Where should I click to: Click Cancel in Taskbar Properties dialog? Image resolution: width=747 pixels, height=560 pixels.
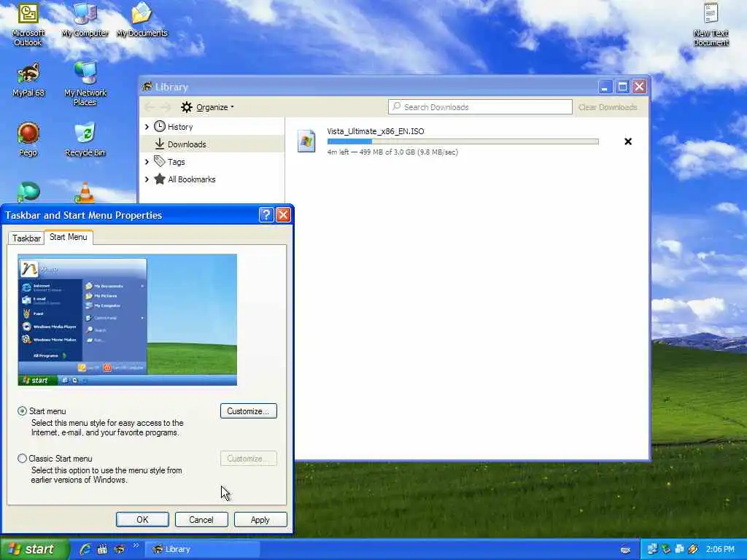[201, 519]
